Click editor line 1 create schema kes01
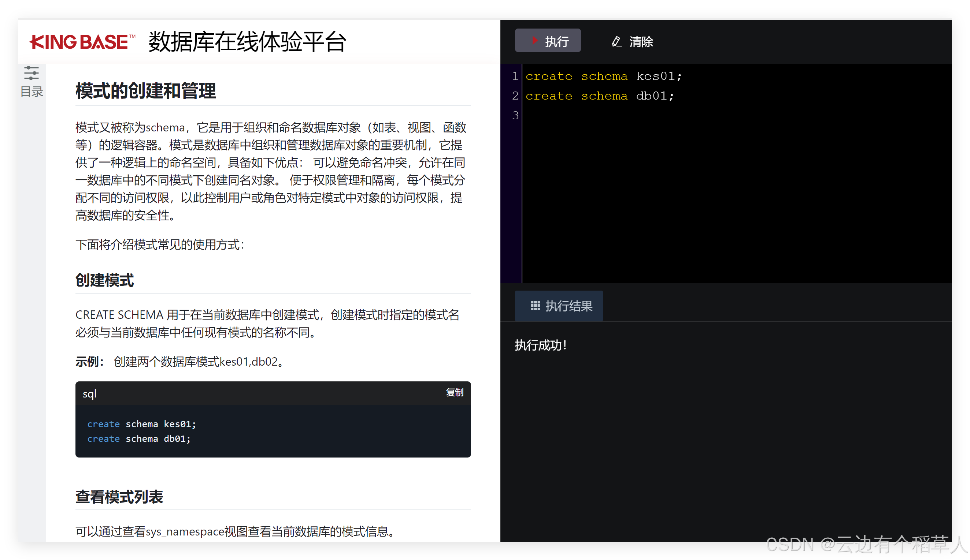 [603, 76]
